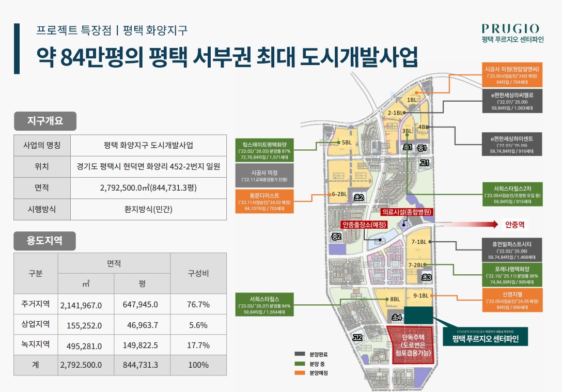
Task: Click the 100% total cell
Action: [x=198, y=365]
